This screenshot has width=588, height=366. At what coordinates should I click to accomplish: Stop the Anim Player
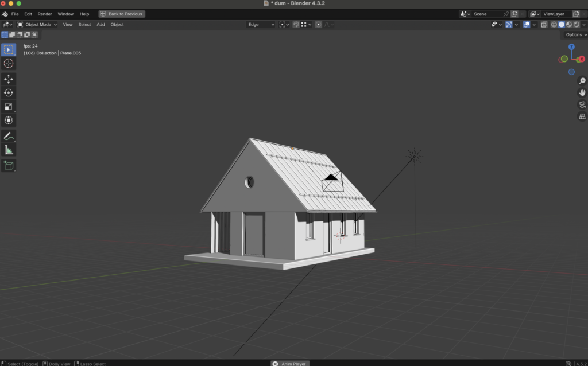click(x=275, y=363)
